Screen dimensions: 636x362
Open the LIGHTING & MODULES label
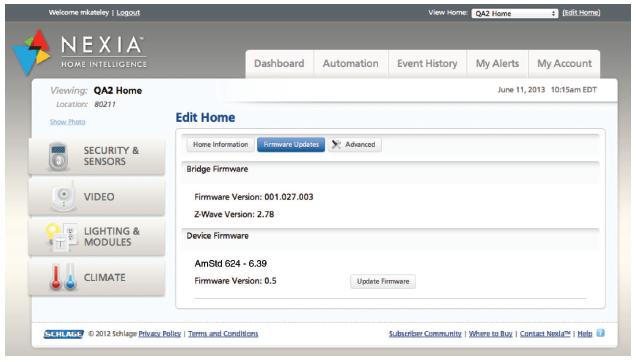[112, 237]
